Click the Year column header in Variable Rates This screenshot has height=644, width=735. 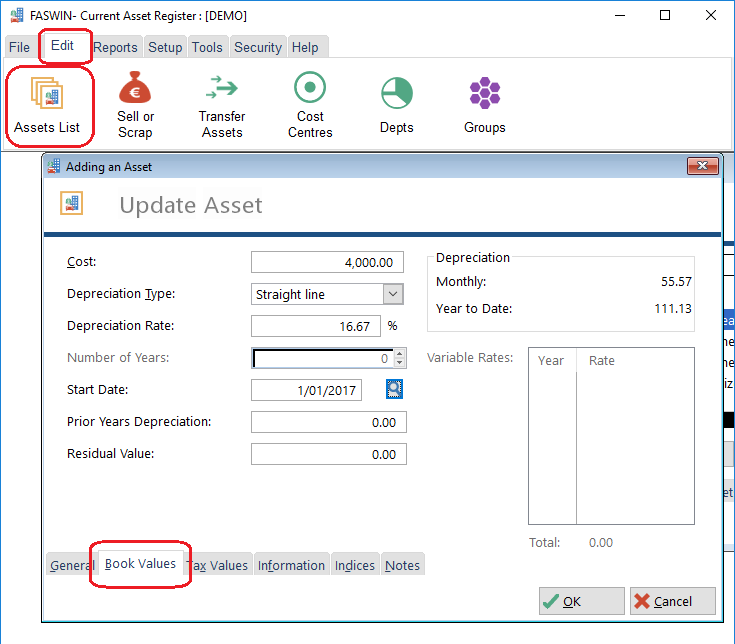point(552,360)
